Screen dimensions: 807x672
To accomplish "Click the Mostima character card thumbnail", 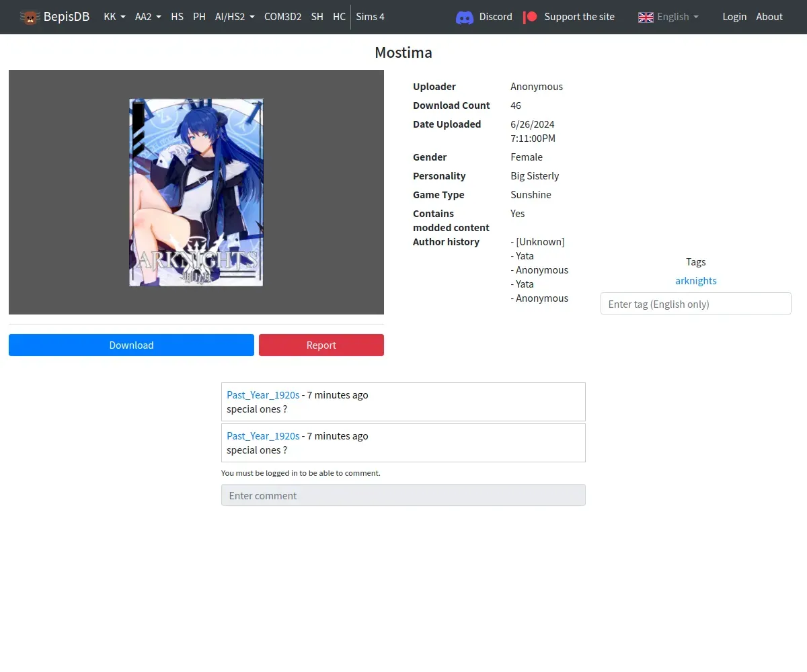I will [196, 193].
